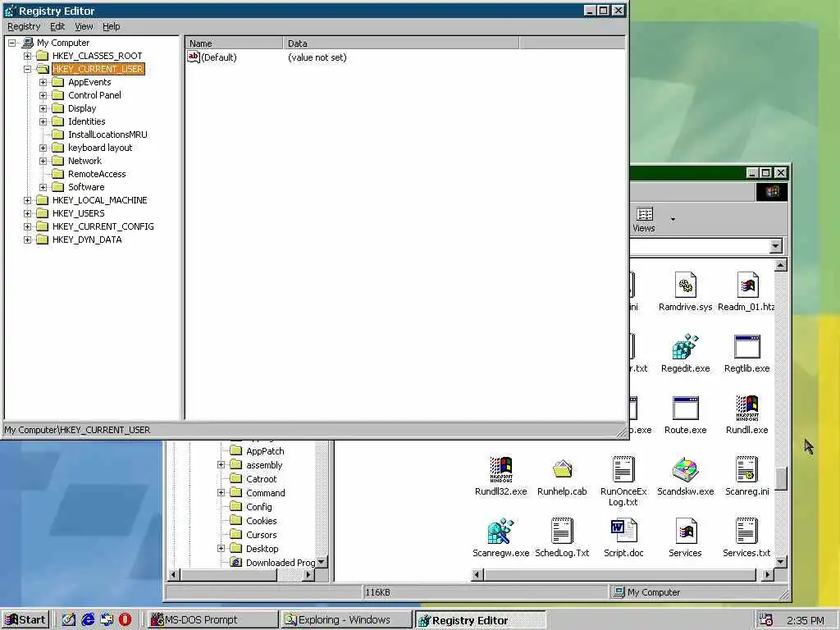This screenshot has height=630, width=840.
Task: Launch Internet Explorer from quick launch
Action: point(88,620)
